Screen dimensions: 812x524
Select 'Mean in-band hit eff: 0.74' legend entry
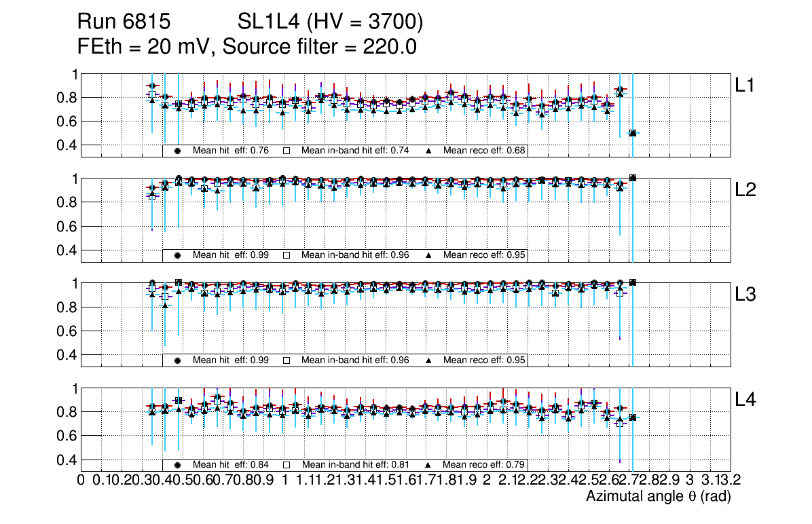(x=355, y=151)
